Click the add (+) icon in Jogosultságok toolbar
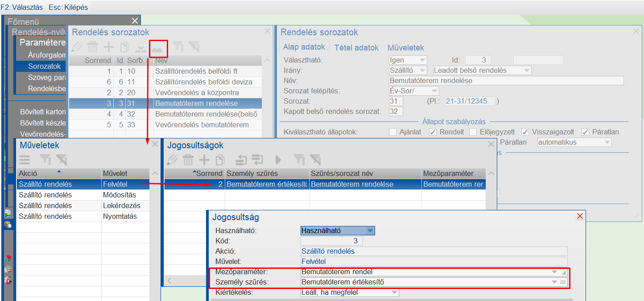644x301 pixels. [203, 159]
